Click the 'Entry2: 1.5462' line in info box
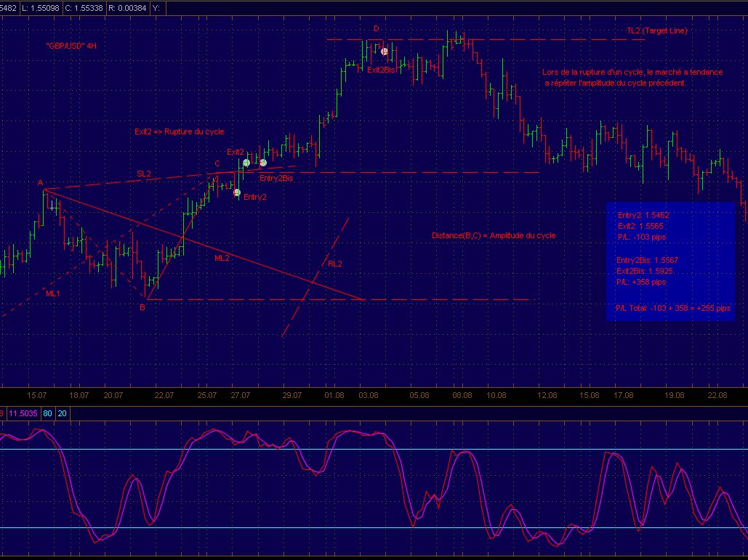 click(x=643, y=215)
